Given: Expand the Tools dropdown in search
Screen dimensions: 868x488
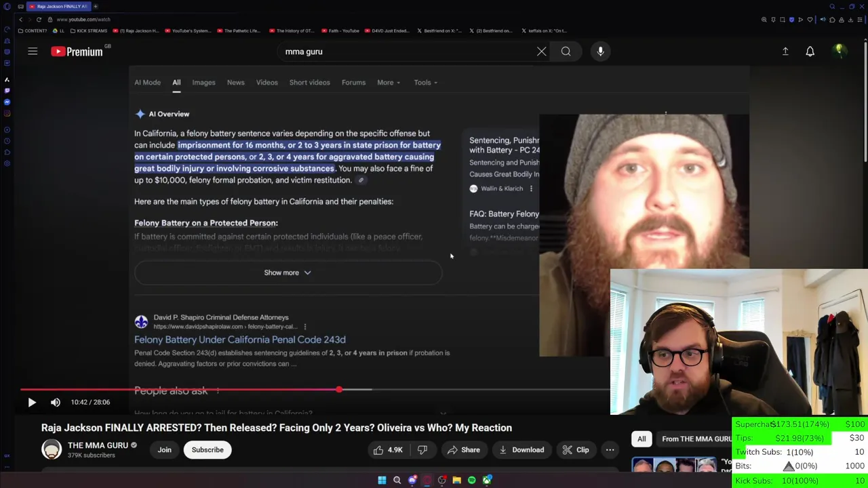Looking at the screenshot, I should (425, 83).
